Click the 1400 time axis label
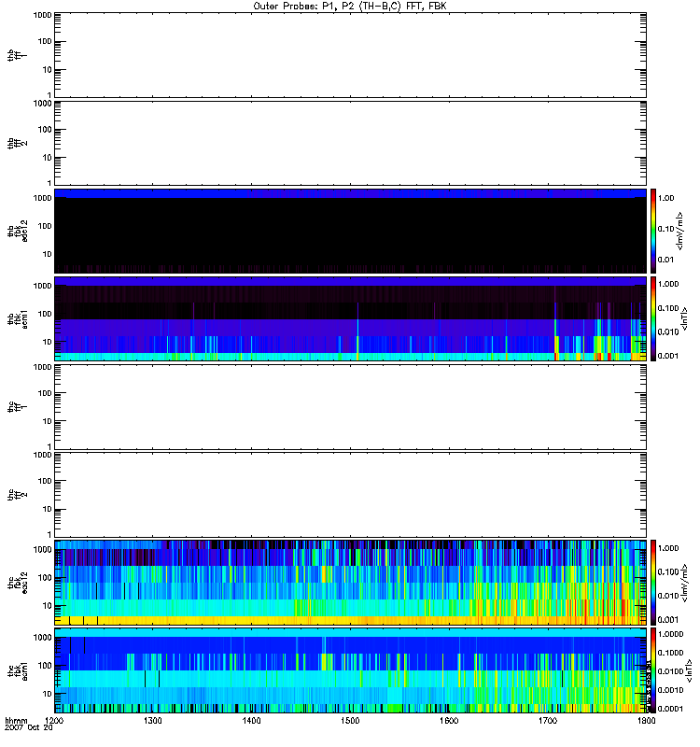The image size is (700, 747). pos(251,722)
